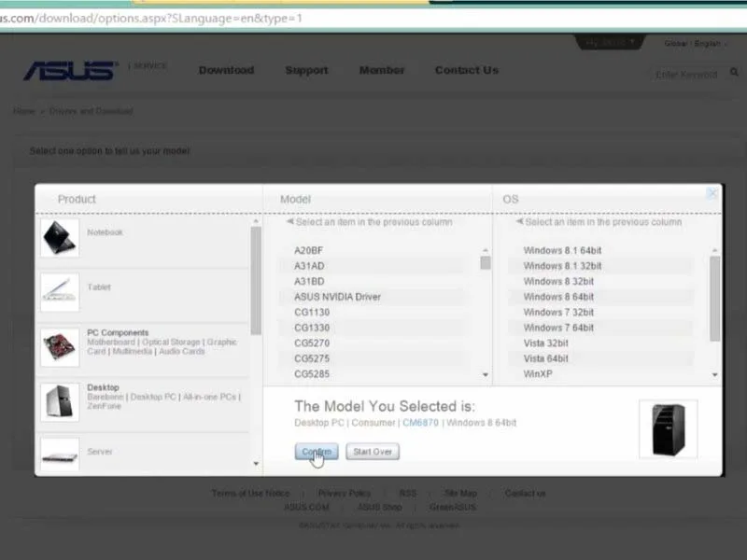Choose Windows 8.1 32bit OS
The width and height of the screenshot is (747, 560).
point(562,266)
